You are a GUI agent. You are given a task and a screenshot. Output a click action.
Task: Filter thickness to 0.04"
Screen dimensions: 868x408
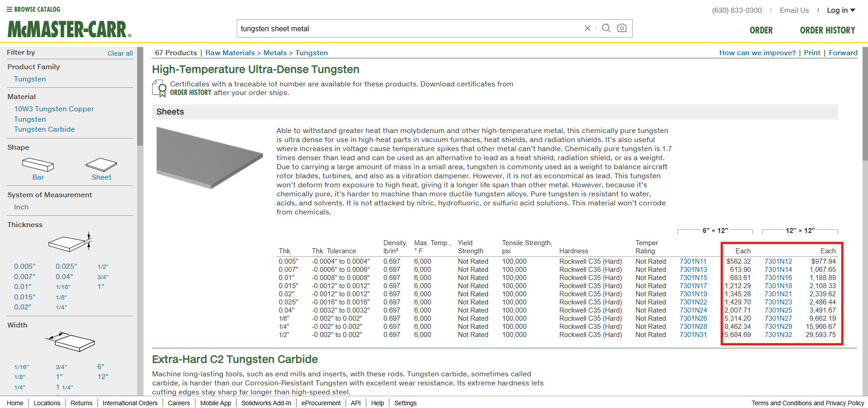(x=64, y=277)
